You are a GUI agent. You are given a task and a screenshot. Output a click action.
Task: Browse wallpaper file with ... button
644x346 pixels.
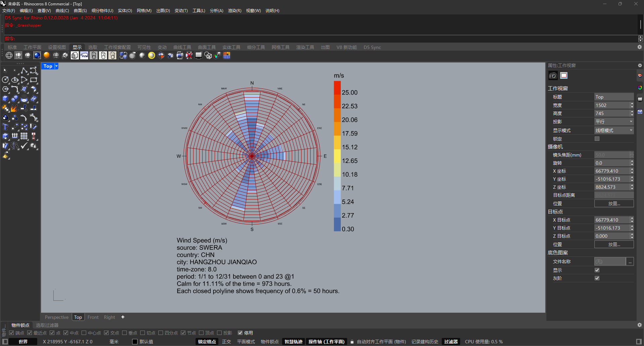[630, 262]
